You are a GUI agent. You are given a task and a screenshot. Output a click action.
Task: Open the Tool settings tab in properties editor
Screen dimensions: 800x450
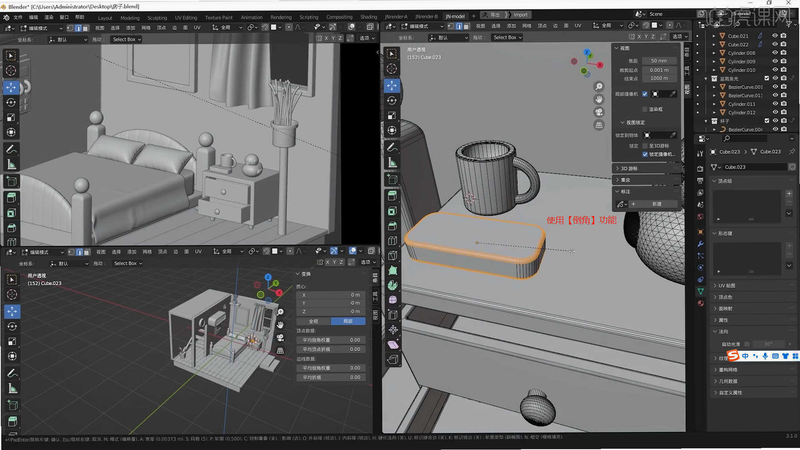click(x=701, y=154)
